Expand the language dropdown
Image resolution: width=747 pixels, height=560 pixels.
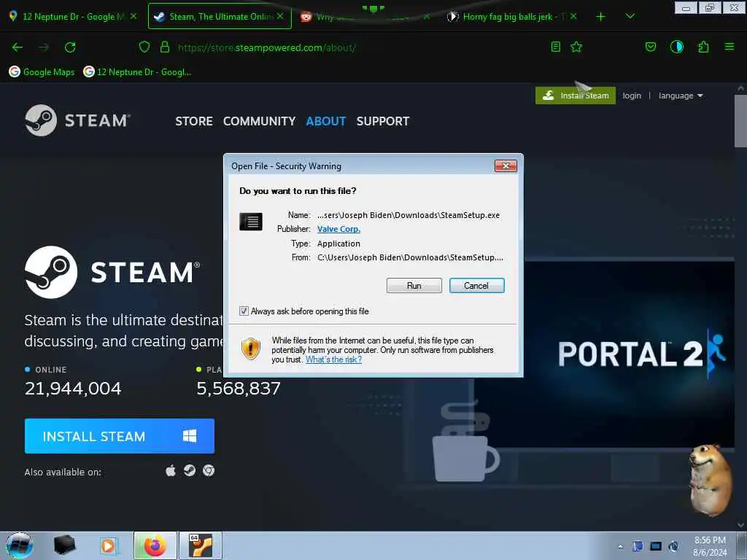[x=681, y=96]
